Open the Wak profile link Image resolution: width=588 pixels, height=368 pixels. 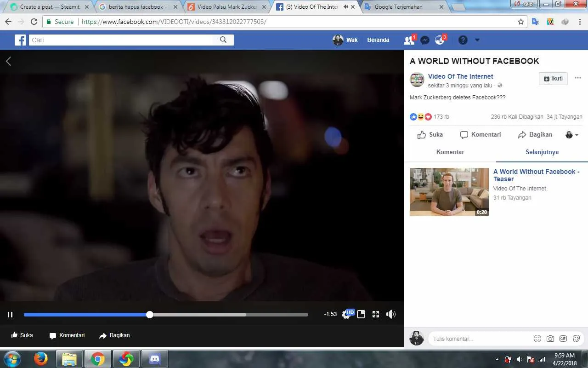345,40
